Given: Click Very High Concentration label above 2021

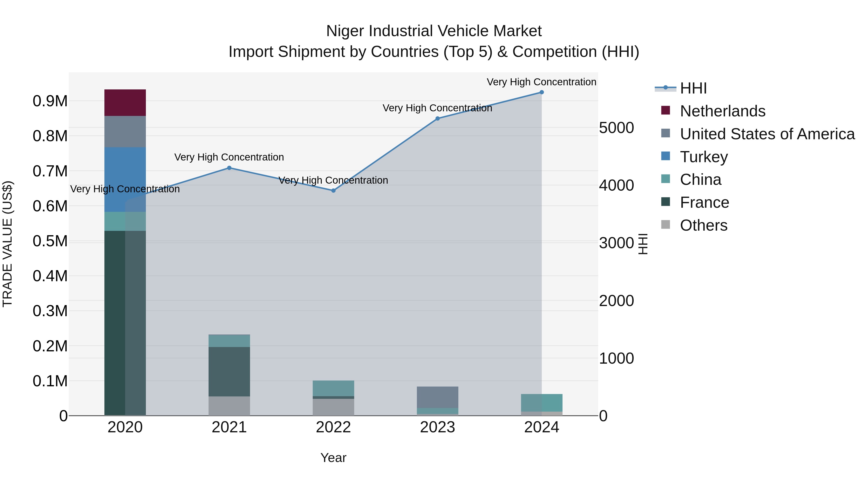Looking at the screenshot, I should tap(229, 157).
